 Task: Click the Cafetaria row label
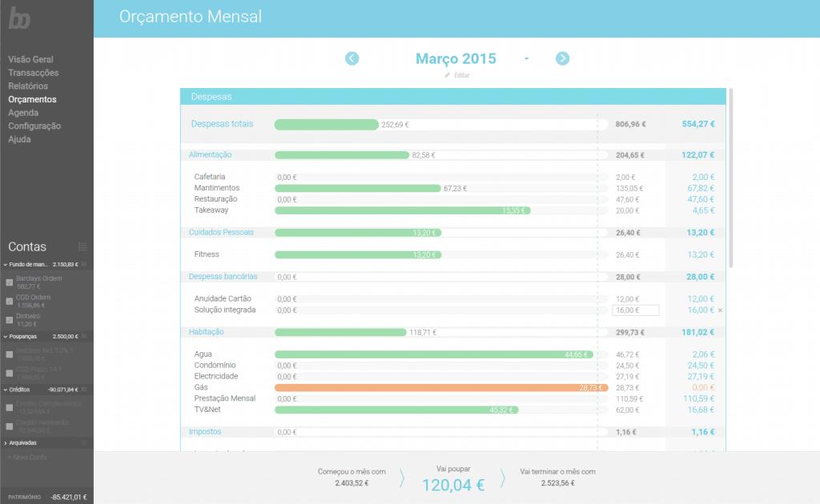[209, 177]
